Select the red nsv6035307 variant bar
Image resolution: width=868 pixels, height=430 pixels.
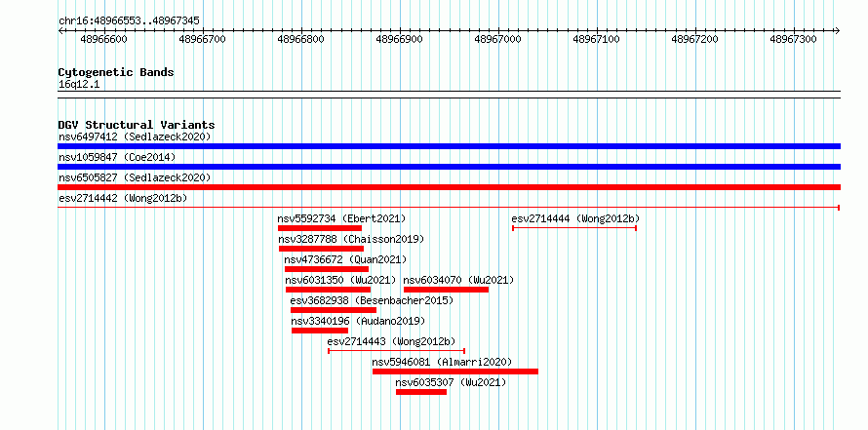[x=421, y=392]
